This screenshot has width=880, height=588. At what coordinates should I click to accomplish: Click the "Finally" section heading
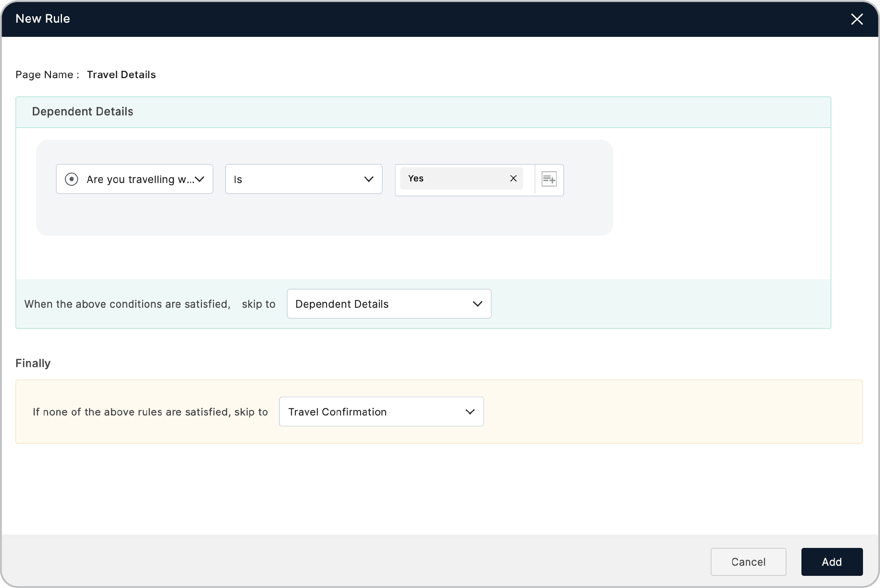point(32,363)
